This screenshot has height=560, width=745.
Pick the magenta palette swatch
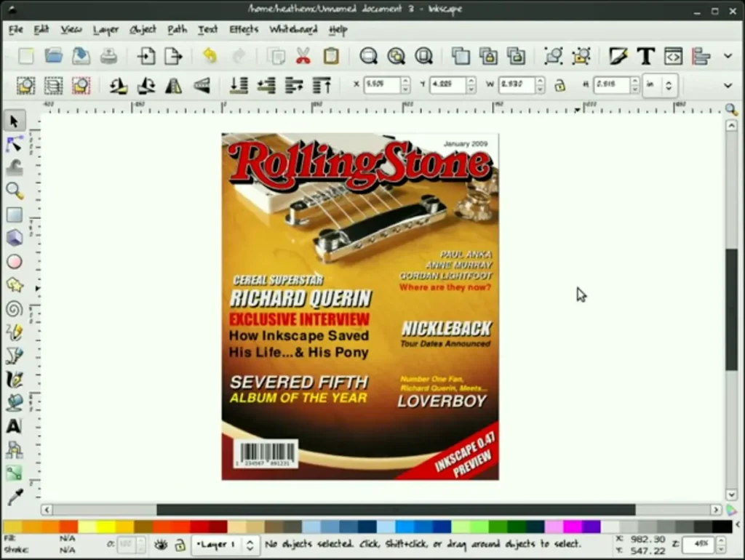[x=573, y=527]
